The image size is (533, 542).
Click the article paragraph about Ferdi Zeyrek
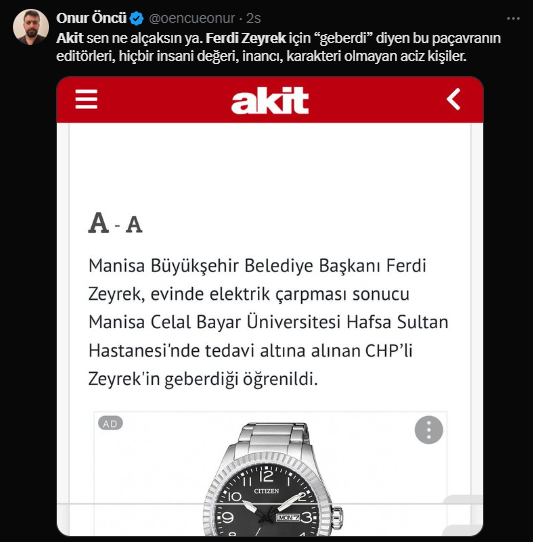268,323
